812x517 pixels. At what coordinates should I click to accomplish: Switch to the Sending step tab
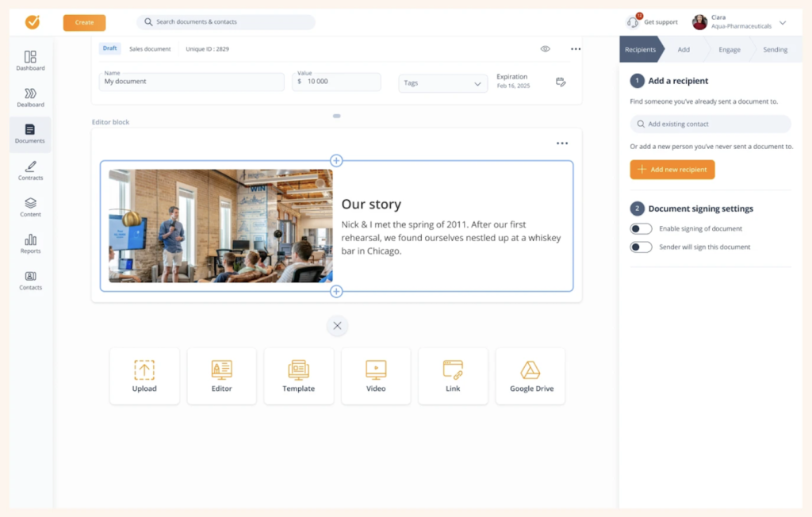pyautogui.click(x=775, y=50)
